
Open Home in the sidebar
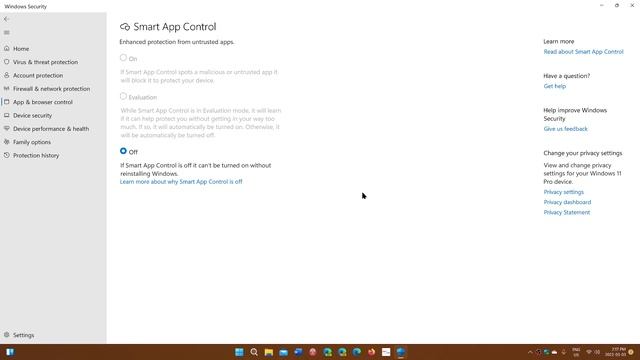tap(21, 49)
